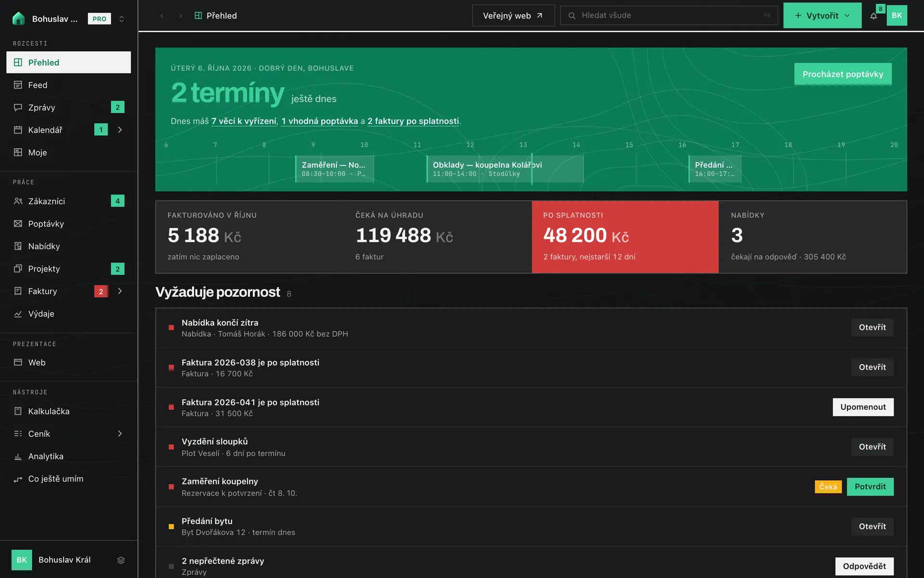The width and height of the screenshot is (924, 578).
Task: Go back using the left arrow
Action: click(x=162, y=15)
